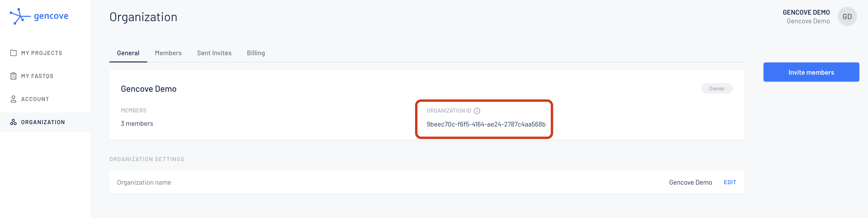Click the My FASTQs clipboard icon

[x=13, y=76]
